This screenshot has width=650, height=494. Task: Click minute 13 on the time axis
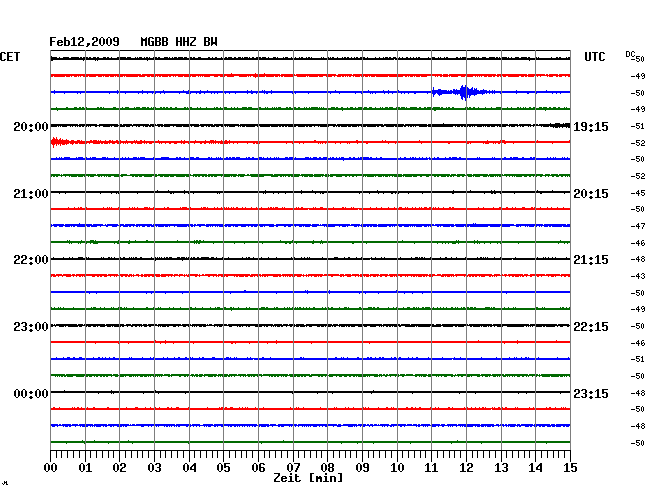pyautogui.click(x=501, y=468)
